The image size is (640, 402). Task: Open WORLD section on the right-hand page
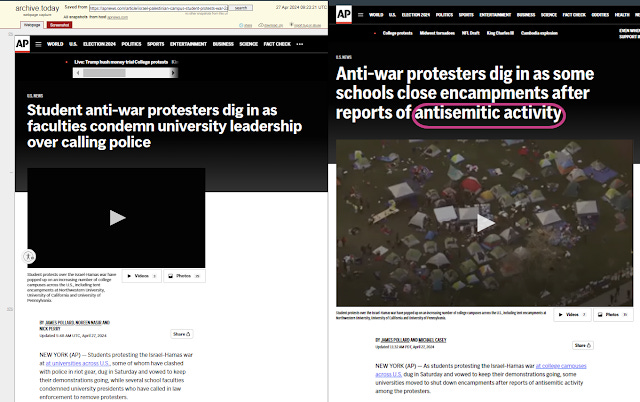click(376, 15)
